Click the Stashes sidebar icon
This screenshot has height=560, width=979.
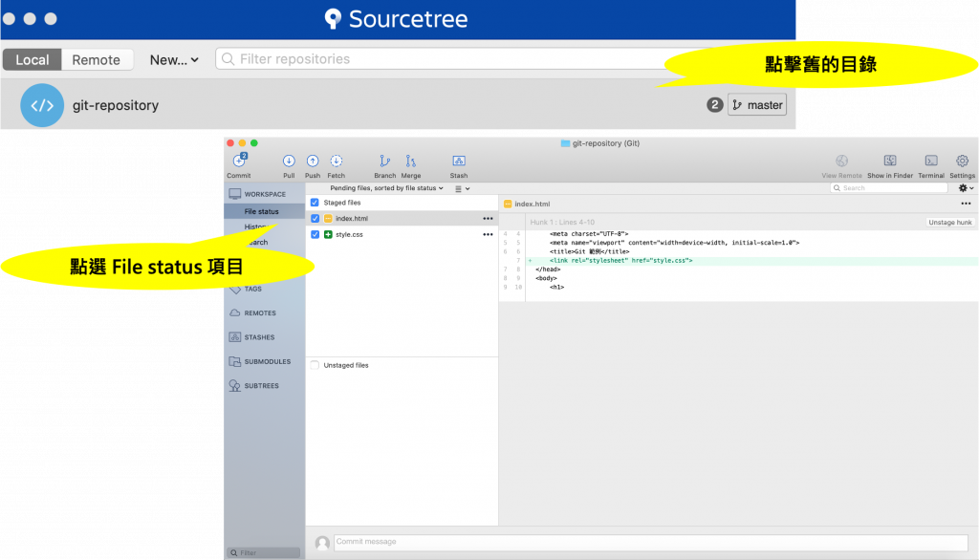235,337
